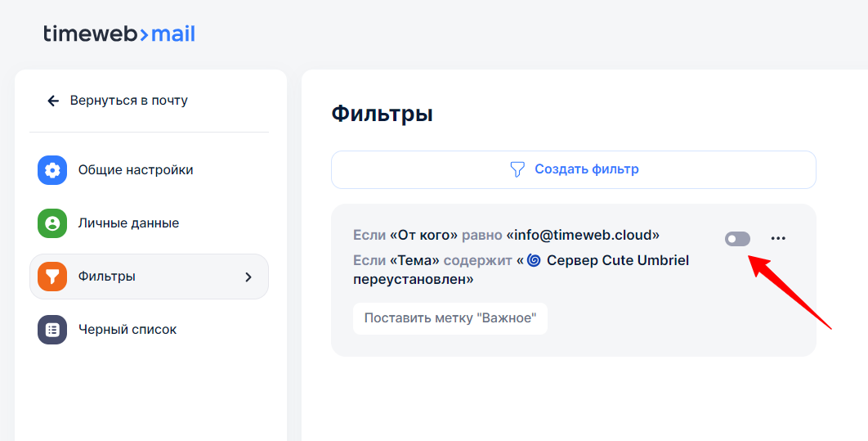Click the Вернуться в почту link text

(x=129, y=101)
